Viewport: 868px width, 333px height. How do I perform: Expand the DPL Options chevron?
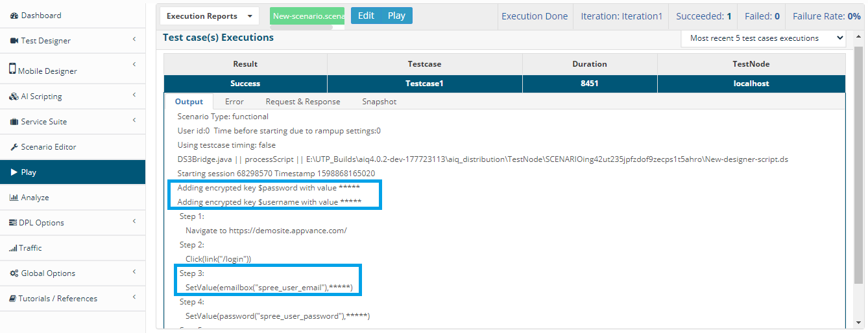134,222
